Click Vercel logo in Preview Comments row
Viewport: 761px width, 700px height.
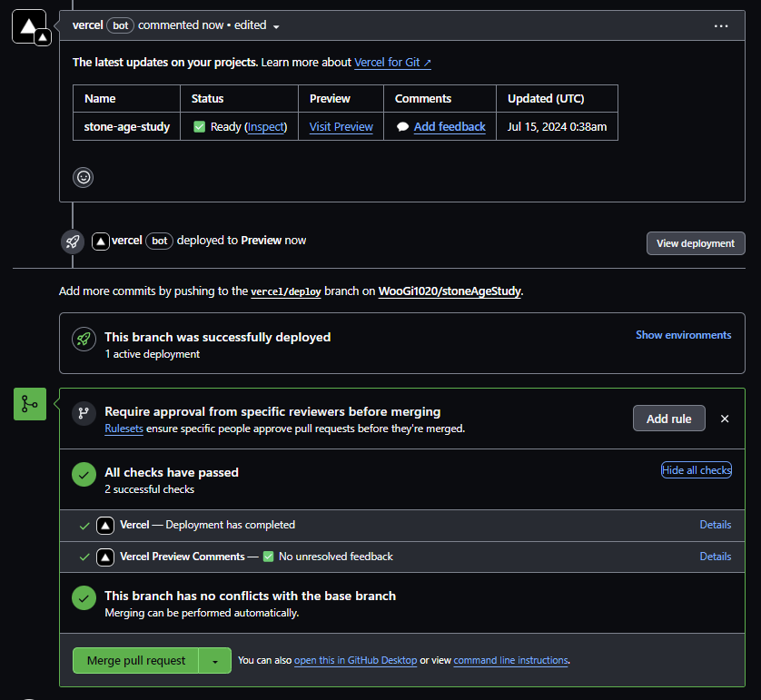(x=105, y=557)
